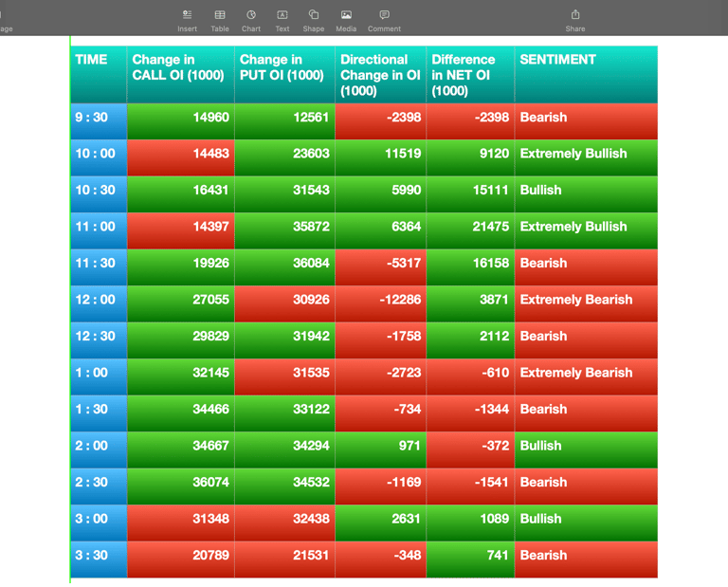Select put OI cell 31942
This screenshot has width=728, height=587.
click(284, 340)
